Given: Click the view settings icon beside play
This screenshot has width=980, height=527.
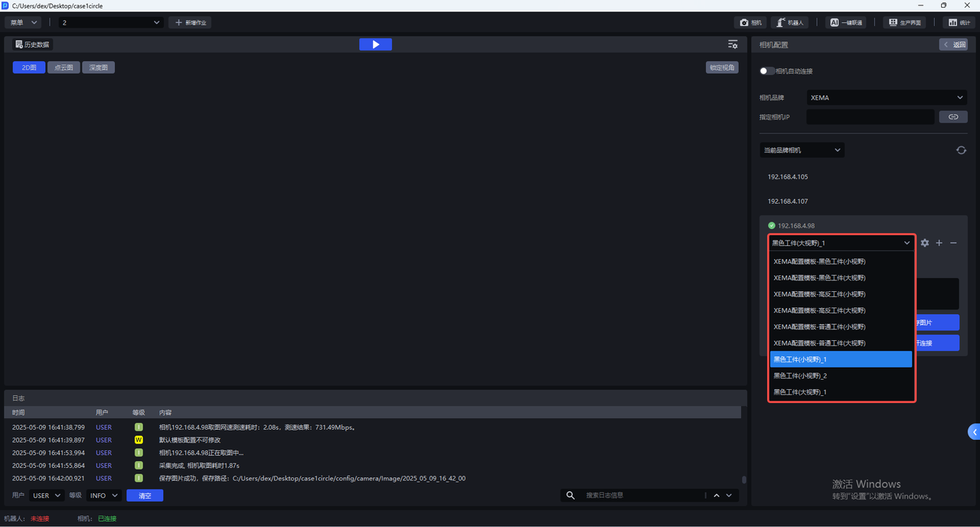Looking at the screenshot, I should click(x=733, y=44).
